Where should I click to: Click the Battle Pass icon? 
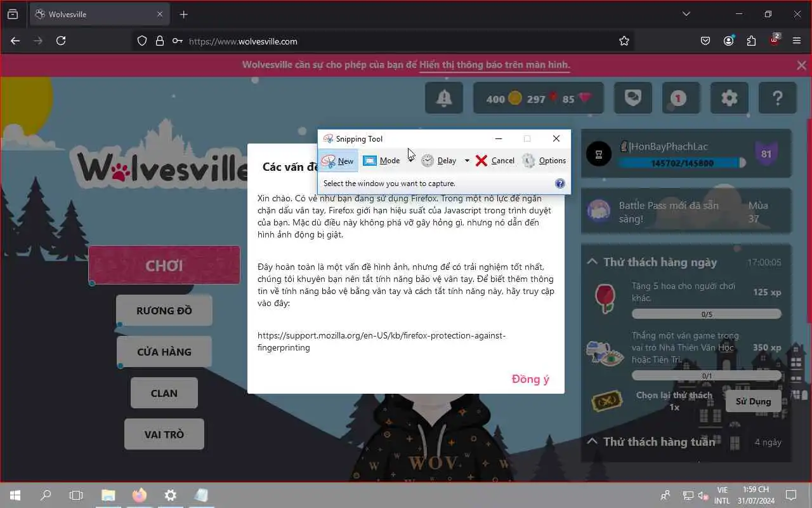click(x=599, y=210)
